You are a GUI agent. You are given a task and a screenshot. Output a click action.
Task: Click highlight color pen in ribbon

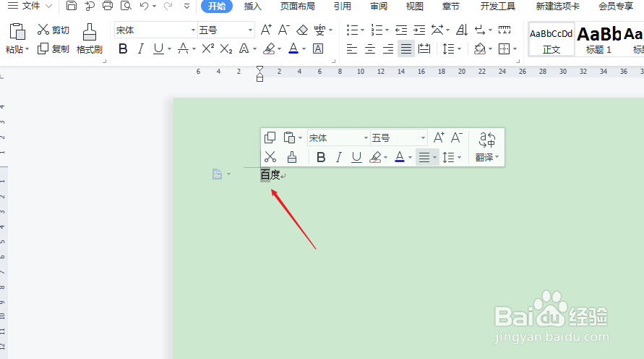(269, 49)
